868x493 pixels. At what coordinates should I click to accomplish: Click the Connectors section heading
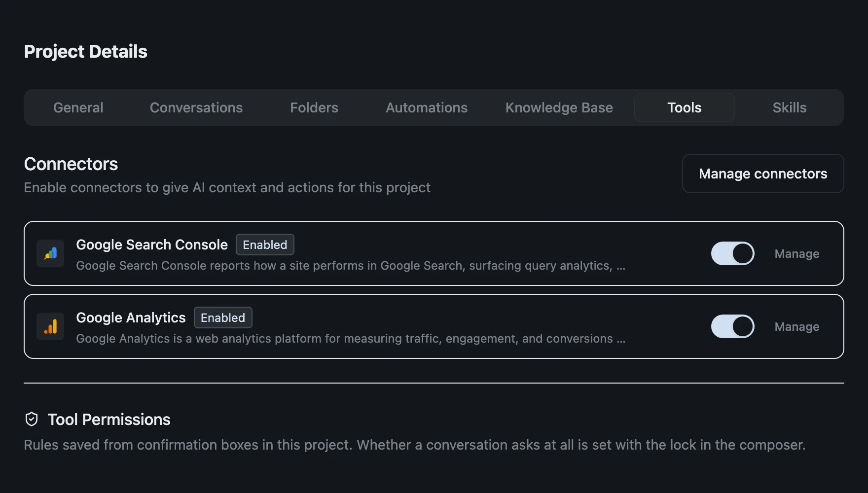click(71, 164)
